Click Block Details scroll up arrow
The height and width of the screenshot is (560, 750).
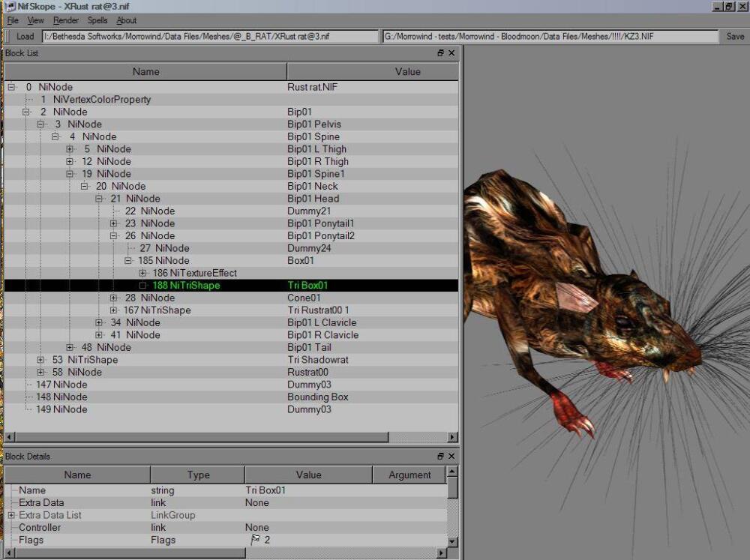452,472
